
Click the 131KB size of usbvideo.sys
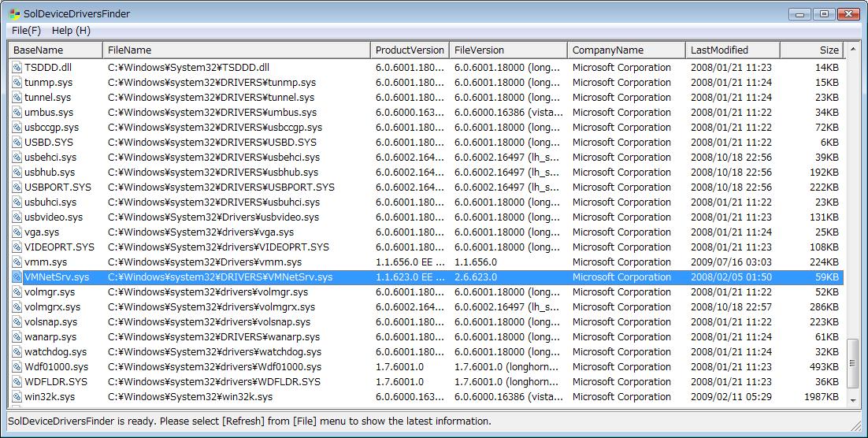(x=824, y=217)
